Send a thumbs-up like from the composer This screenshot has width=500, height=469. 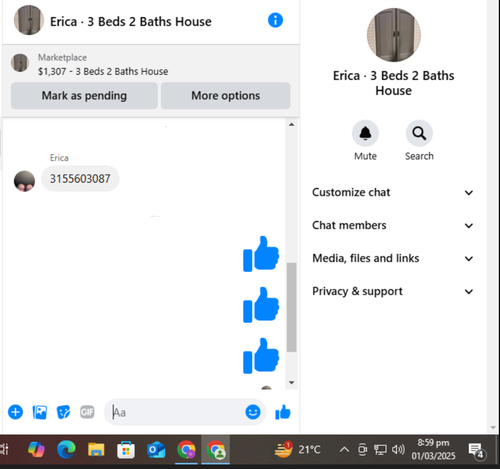[283, 412]
